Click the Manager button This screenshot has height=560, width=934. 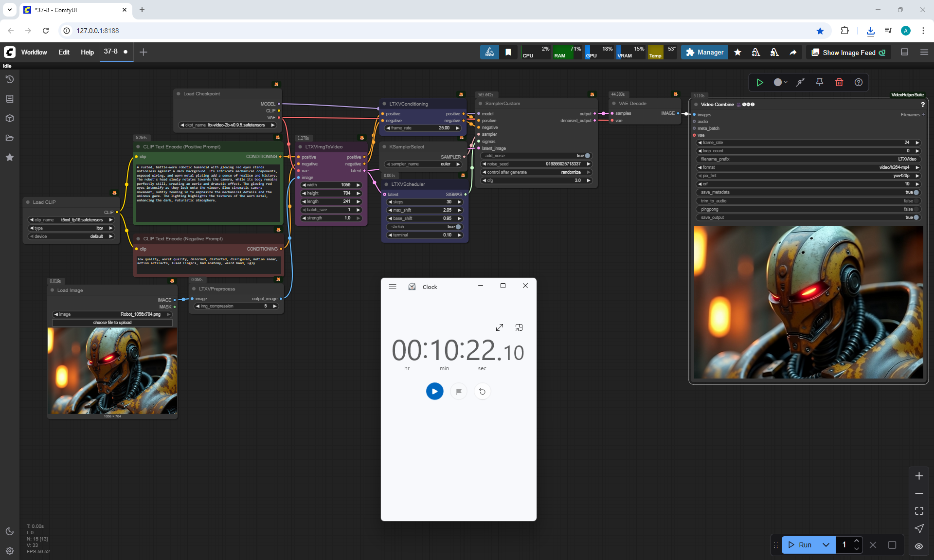[x=704, y=52]
